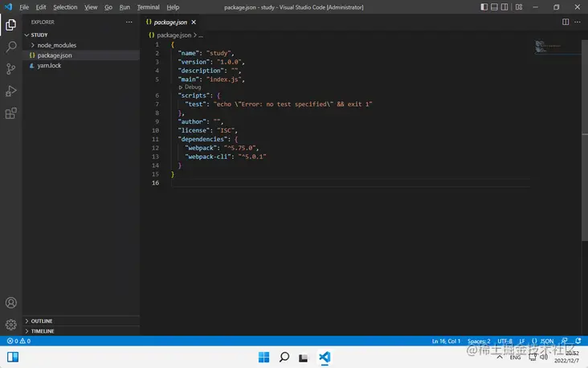Click the "license" key in editor
The width and height of the screenshot is (588, 368).
pyautogui.click(x=194, y=130)
